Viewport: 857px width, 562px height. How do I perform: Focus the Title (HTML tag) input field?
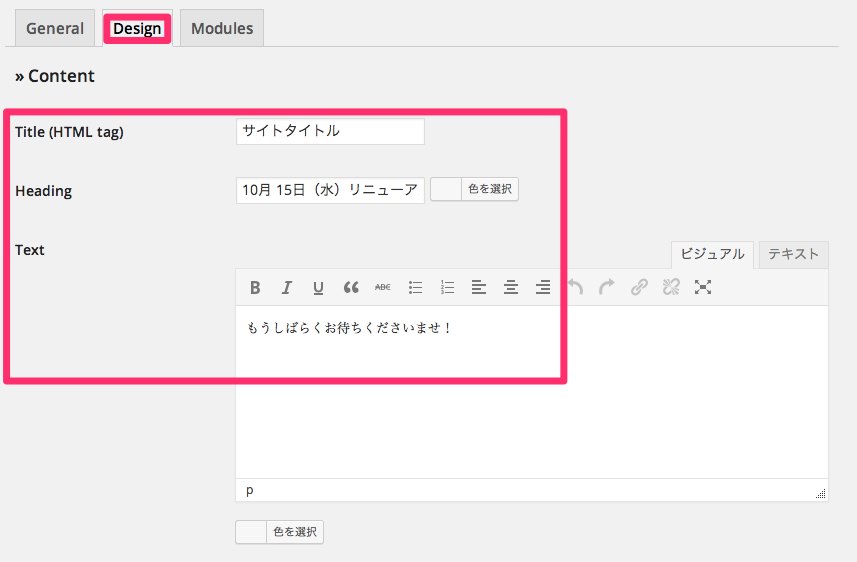click(330, 131)
